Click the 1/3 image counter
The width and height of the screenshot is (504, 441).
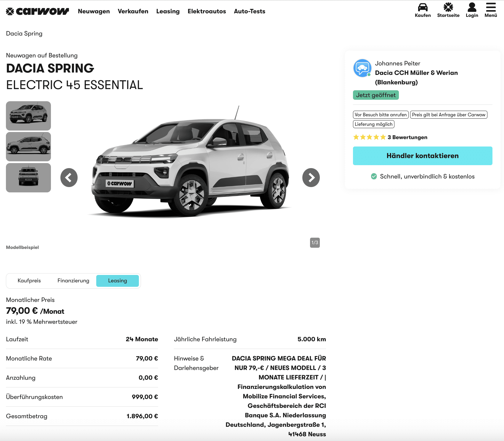315,243
